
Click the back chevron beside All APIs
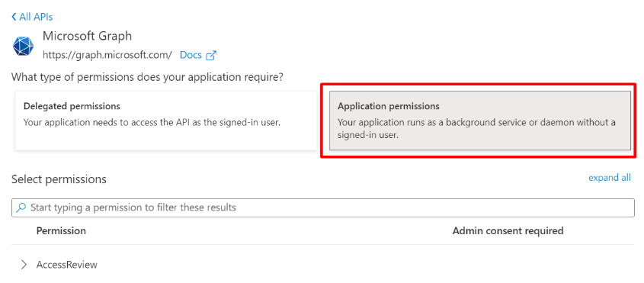tap(14, 17)
